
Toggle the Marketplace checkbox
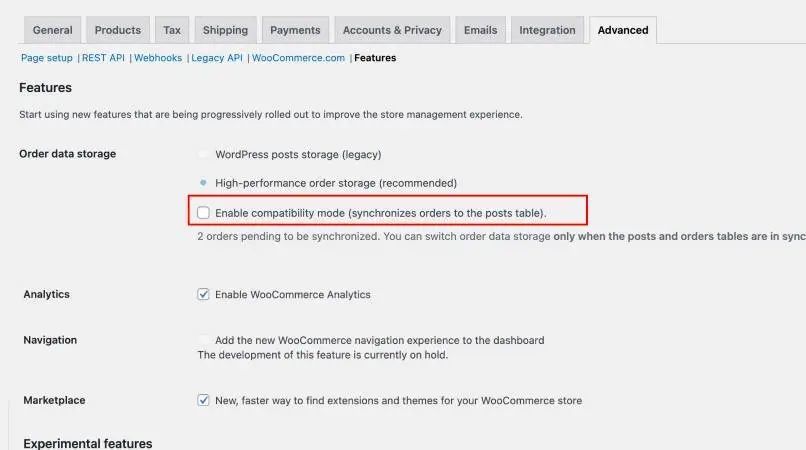(204, 400)
